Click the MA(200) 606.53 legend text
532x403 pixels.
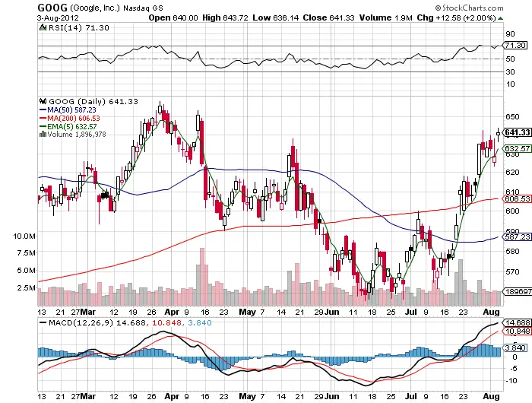coord(74,118)
